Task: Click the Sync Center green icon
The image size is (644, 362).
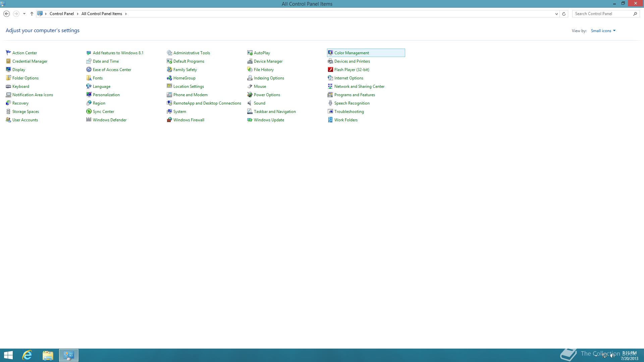Action: click(x=89, y=111)
